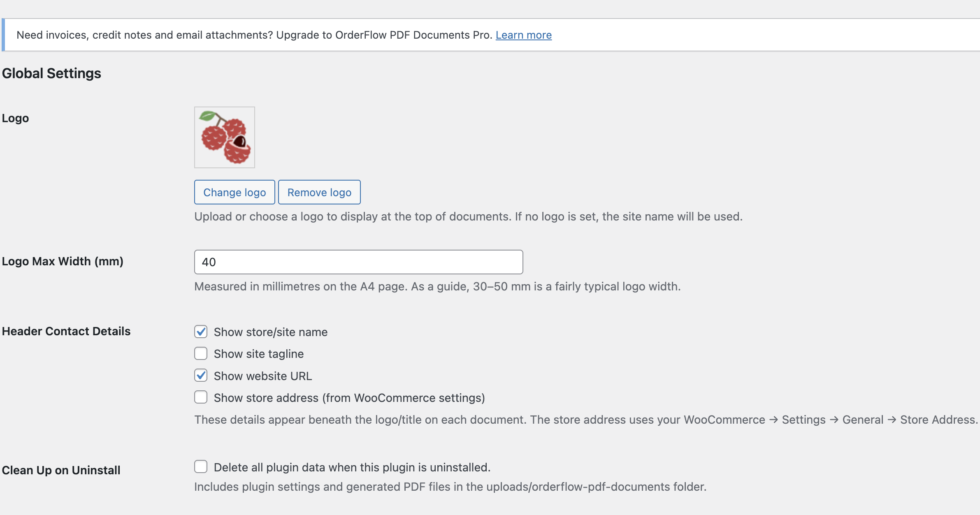Enable Delete all plugin data on uninstall
Screen dimensions: 980x515
click(x=201, y=467)
